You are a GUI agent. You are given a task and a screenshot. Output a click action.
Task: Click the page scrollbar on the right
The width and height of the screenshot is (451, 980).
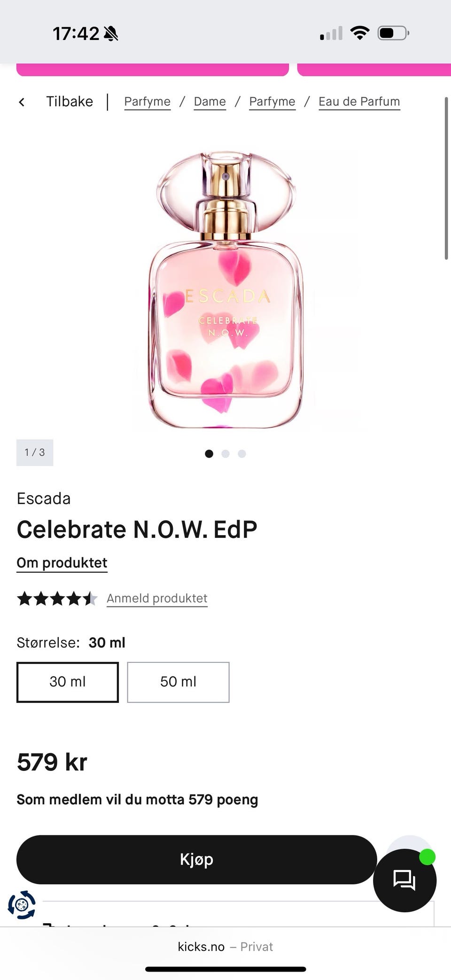pos(446,179)
